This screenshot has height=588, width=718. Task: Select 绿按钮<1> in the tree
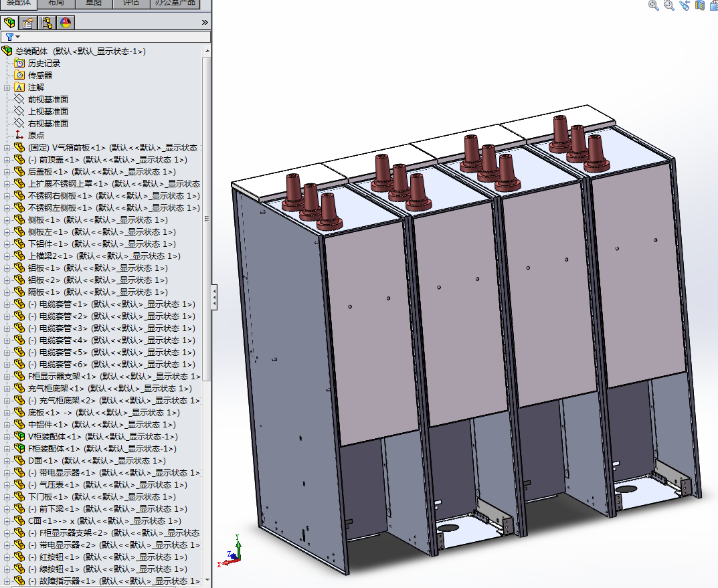pos(108,569)
